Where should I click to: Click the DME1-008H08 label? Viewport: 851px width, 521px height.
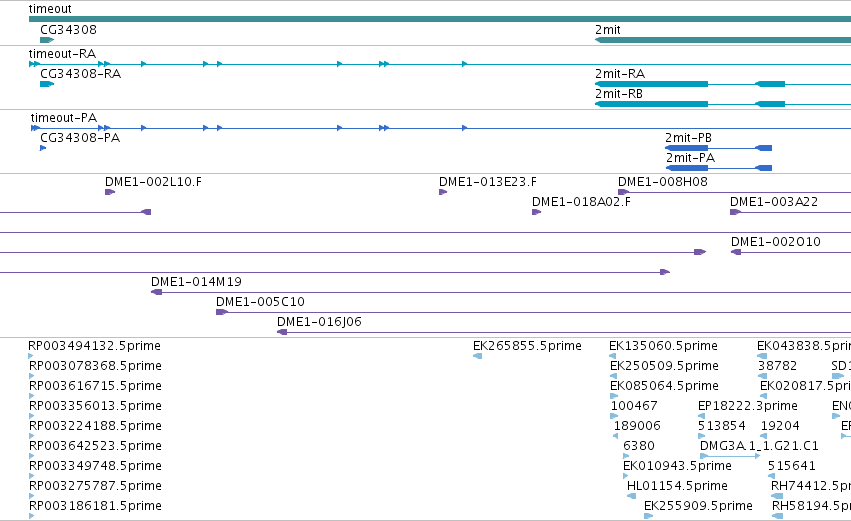click(663, 182)
